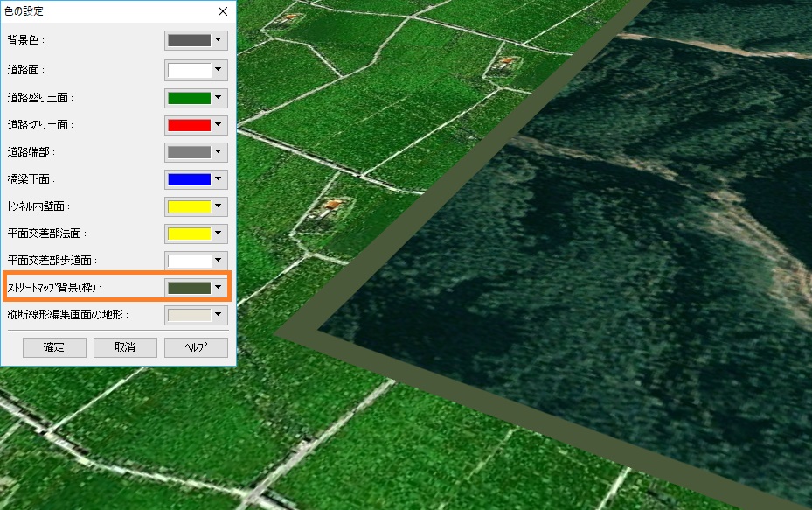Viewport: 812px width, 510px height.
Task: Open the 道路切り土面 color dropdown arrow
Action: point(219,125)
